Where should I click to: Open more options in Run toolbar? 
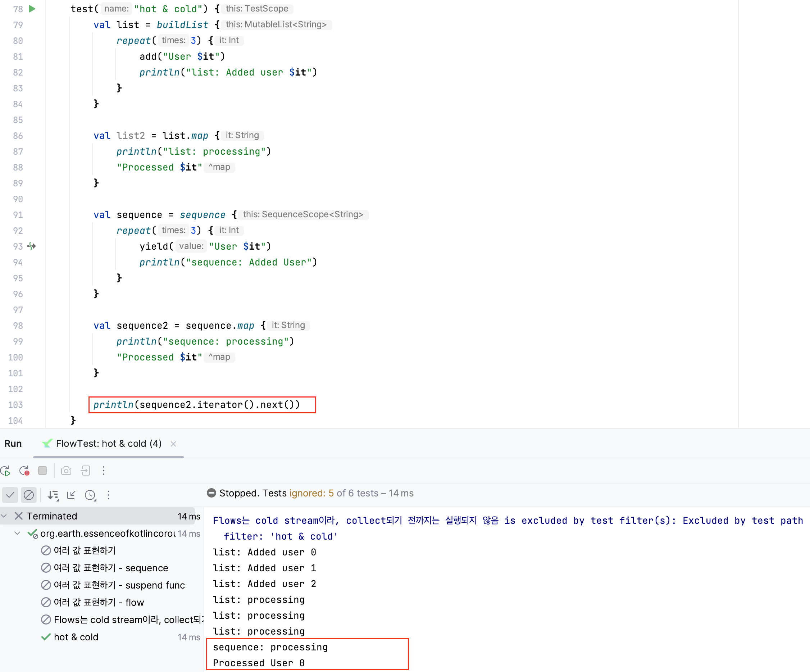[103, 471]
